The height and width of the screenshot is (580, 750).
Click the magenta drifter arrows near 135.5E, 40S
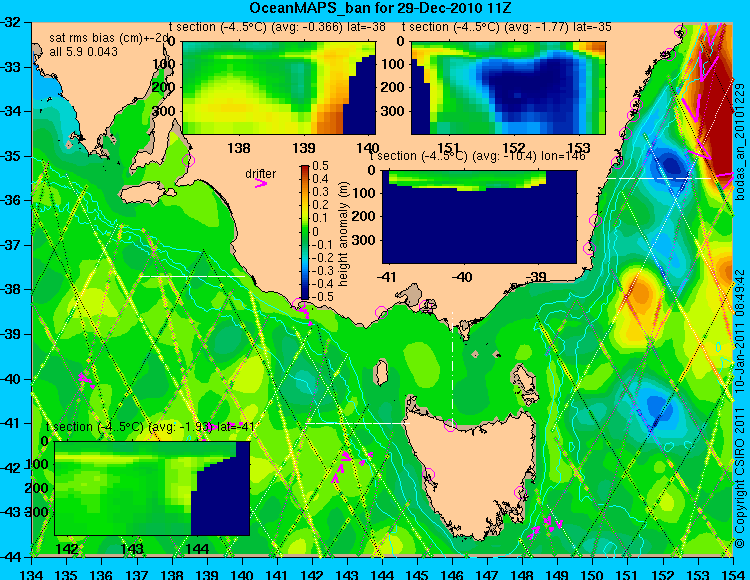click(x=86, y=380)
